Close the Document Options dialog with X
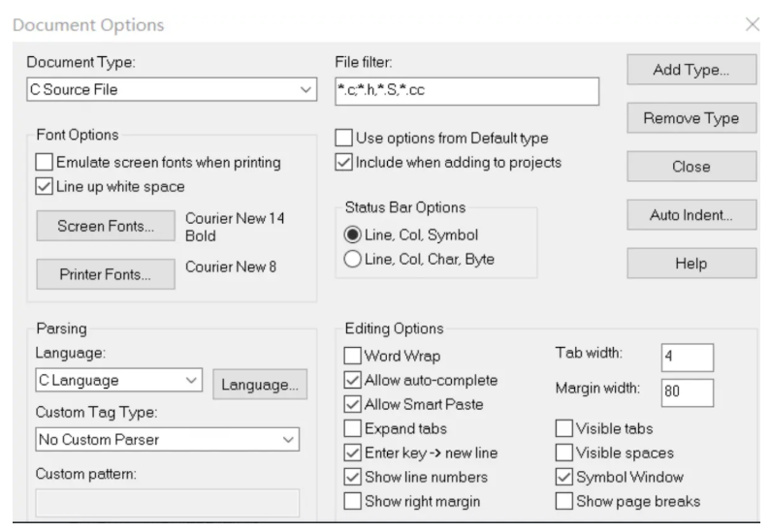The image size is (771, 532). [x=752, y=23]
